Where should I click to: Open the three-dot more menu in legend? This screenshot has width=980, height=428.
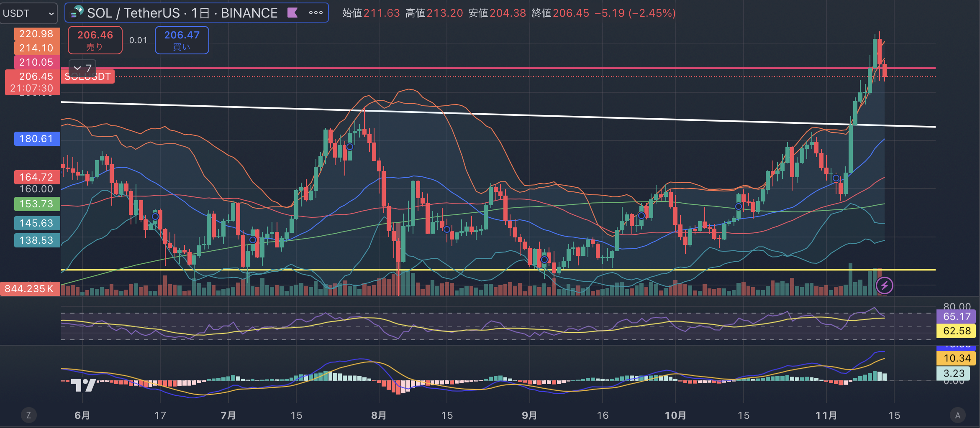(316, 13)
